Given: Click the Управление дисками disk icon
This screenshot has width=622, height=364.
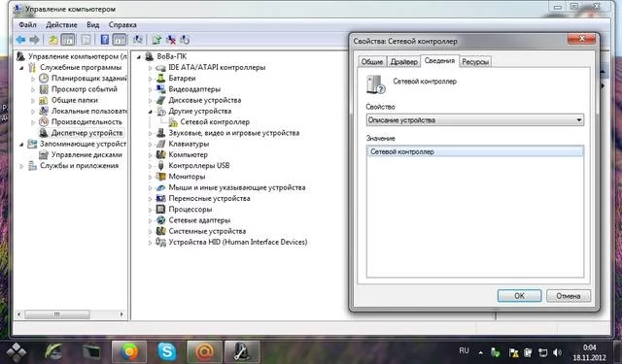Looking at the screenshot, I should click(44, 155).
